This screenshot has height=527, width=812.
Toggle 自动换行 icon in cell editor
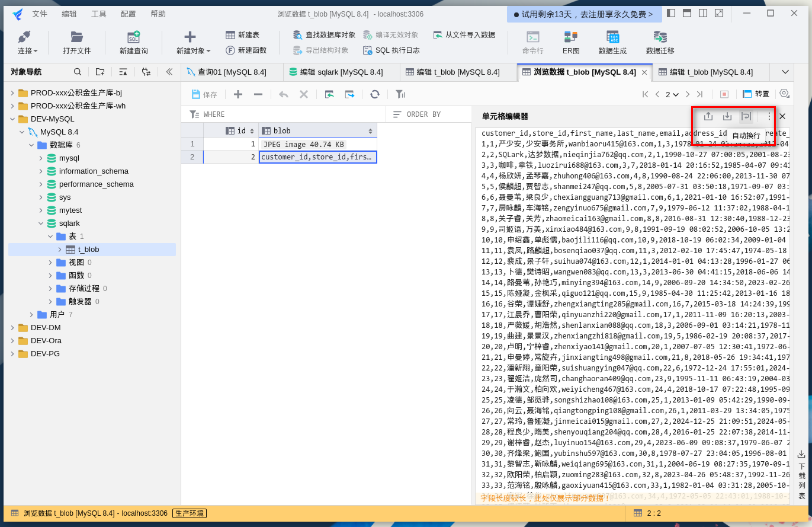click(x=746, y=116)
